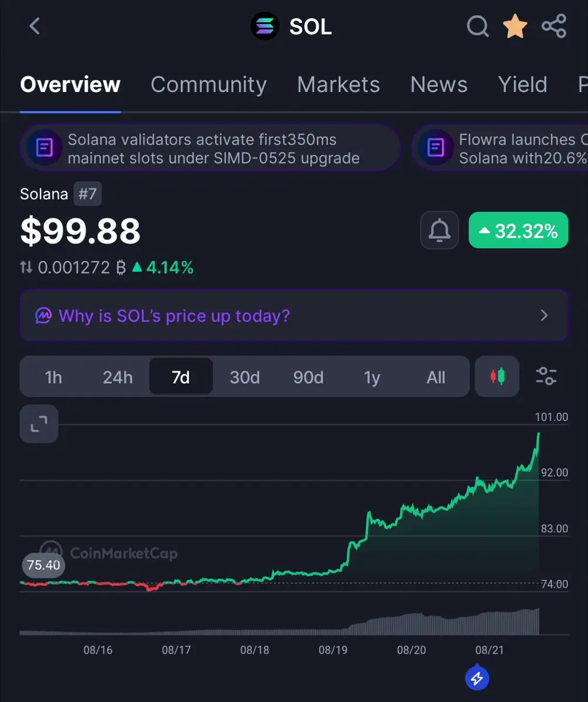Screen dimensions: 588x702
Task: Go back using the left arrow
Action: (x=35, y=26)
